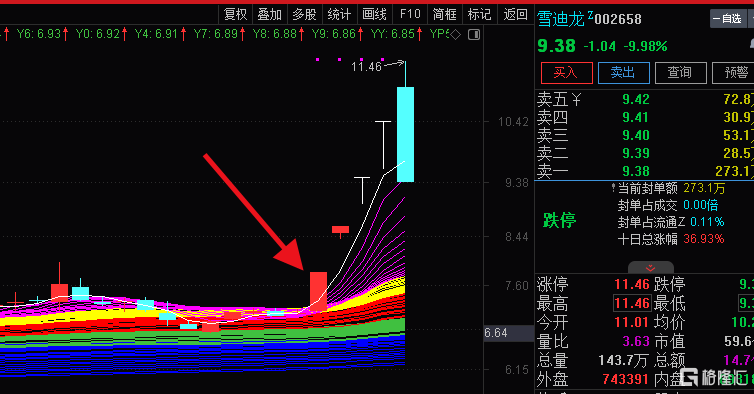The width and height of the screenshot is (754, 394).
Task: Click the diamond icon beside indicator values
Action: (456, 35)
